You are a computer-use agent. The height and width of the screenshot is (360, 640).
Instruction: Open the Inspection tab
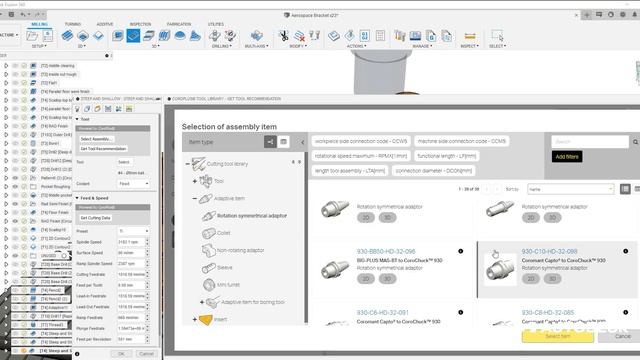[x=140, y=24]
